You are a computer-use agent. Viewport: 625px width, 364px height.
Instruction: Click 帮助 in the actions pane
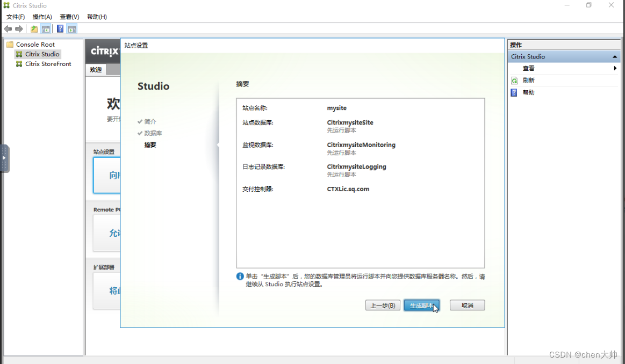click(529, 92)
